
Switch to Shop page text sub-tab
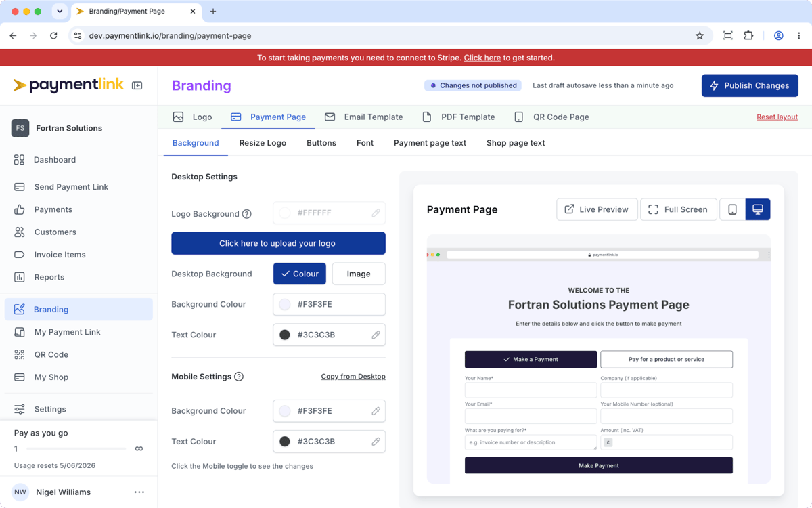coord(516,143)
